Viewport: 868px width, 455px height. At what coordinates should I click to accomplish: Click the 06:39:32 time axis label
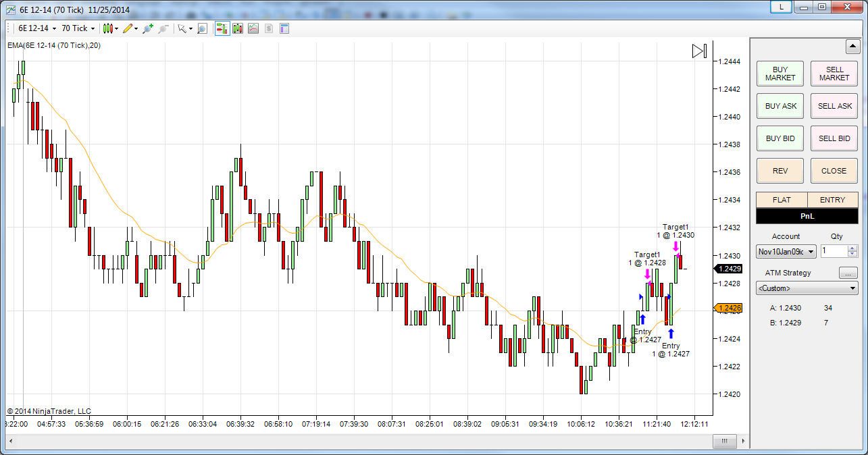(240, 424)
